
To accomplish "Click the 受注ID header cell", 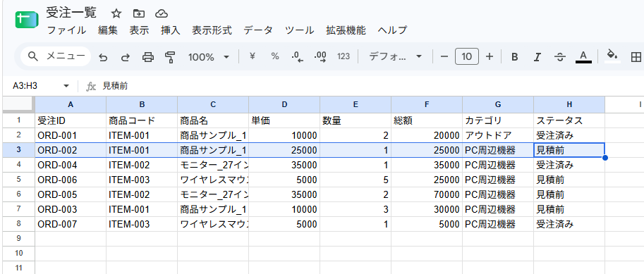I will click(x=71, y=120).
